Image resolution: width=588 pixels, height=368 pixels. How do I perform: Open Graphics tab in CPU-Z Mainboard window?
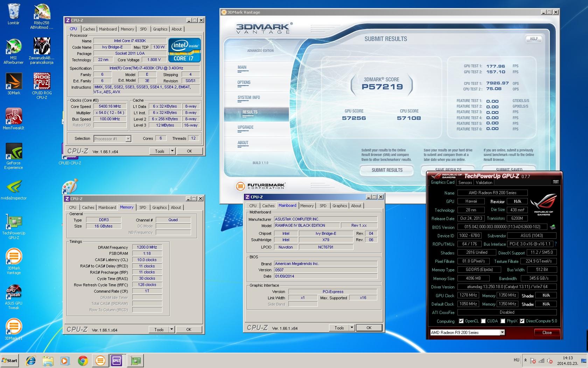(x=339, y=206)
